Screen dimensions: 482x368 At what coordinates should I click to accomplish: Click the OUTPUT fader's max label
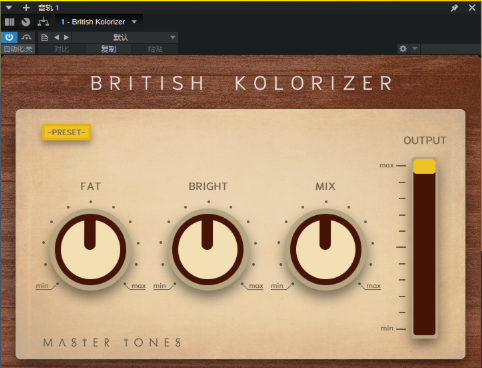click(x=387, y=165)
